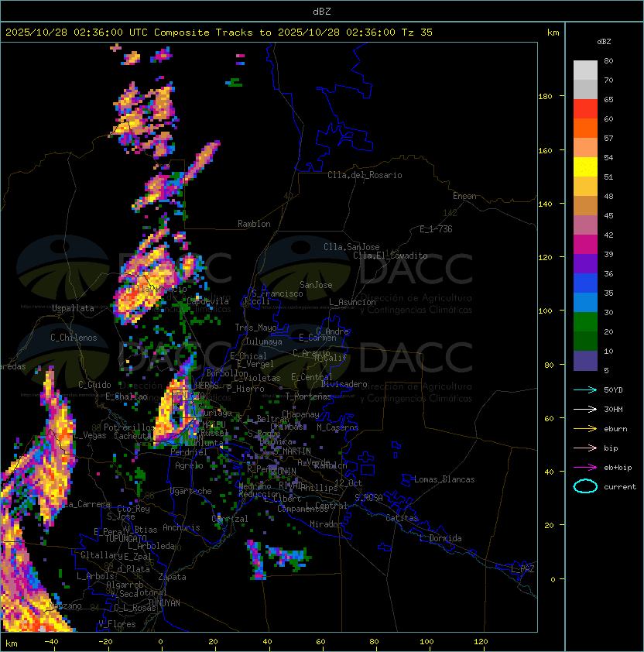
Task: Click the pink bip arrow icon
Action: click(585, 448)
